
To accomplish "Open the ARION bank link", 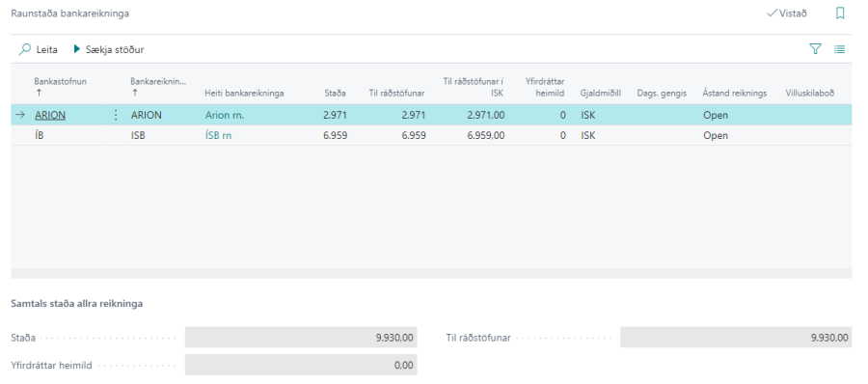I will [x=50, y=115].
